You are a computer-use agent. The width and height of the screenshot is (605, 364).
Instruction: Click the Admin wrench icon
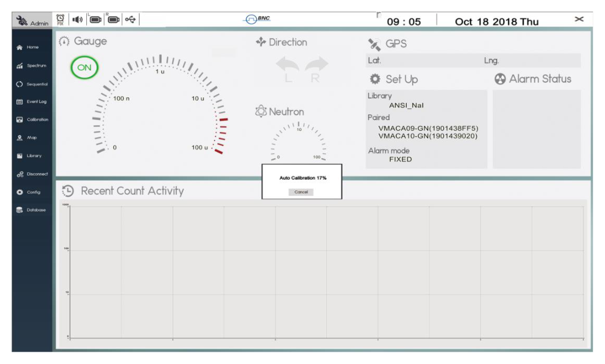click(22, 20)
